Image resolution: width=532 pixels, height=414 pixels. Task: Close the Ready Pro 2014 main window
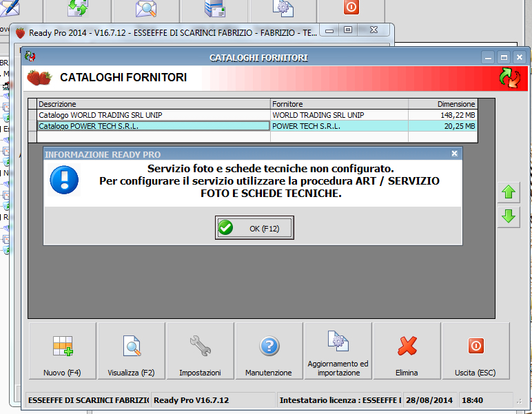click(374, 30)
